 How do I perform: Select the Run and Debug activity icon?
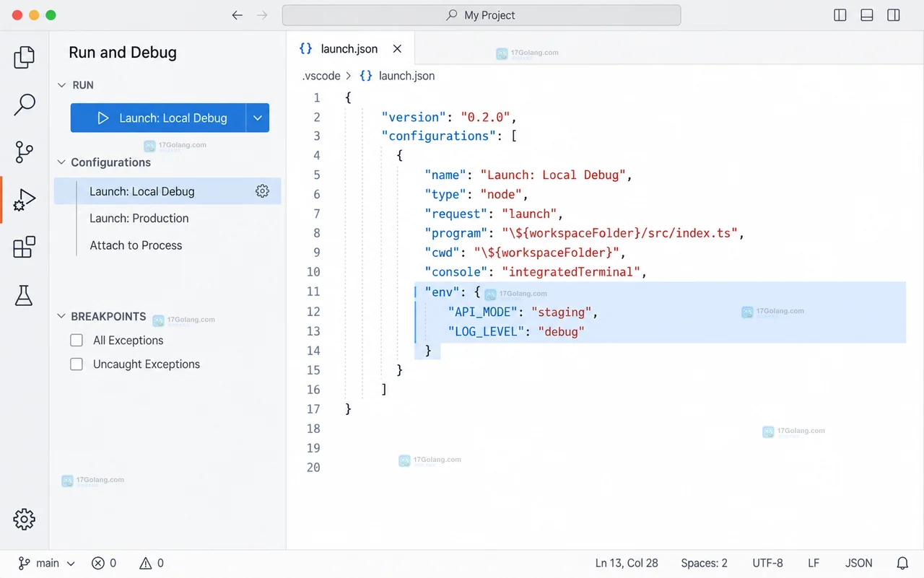click(25, 200)
